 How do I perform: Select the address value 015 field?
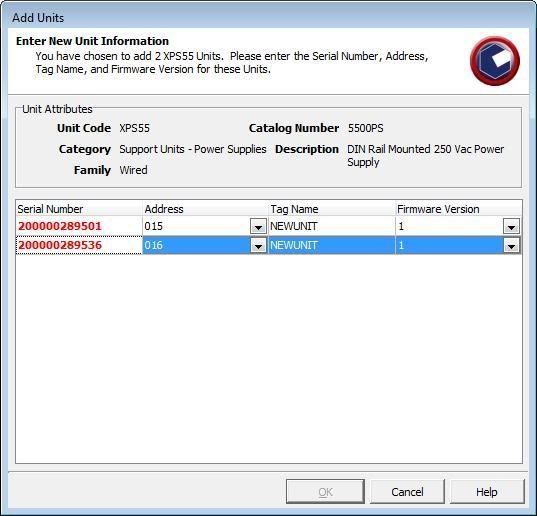coord(197,226)
